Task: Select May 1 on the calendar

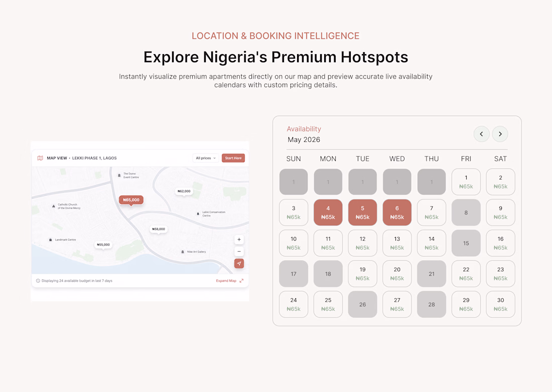Action: pyautogui.click(x=466, y=182)
